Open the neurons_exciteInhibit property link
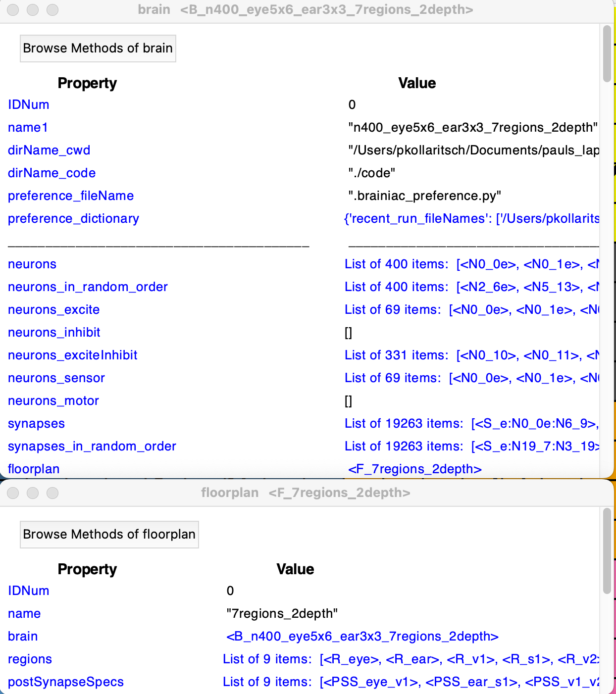The width and height of the screenshot is (616, 694). point(73,355)
